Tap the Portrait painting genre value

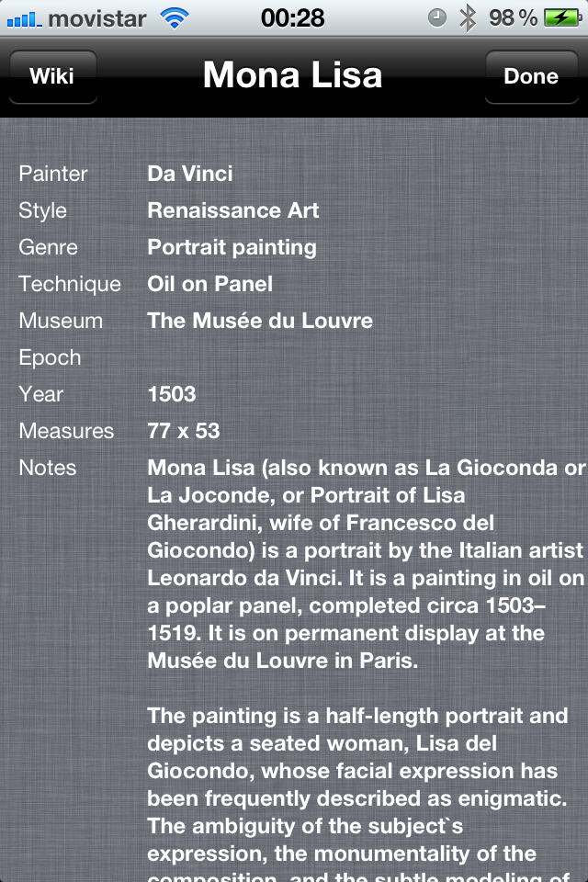click(x=232, y=247)
